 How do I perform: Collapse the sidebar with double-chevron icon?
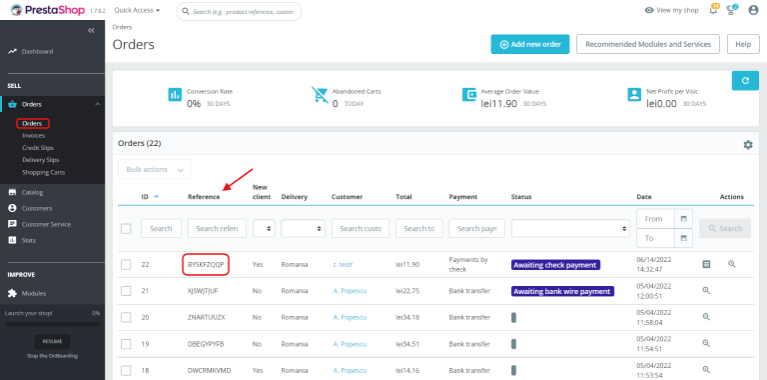tap(91, 30)
